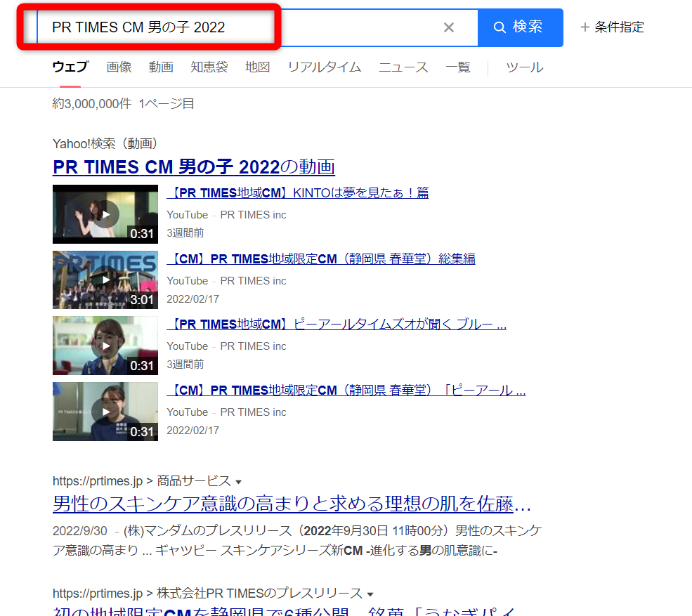The height and width of the screenshot is (616, 692).
Task: Click the 約3,000,000件 result count text
Action: [92, 104]
